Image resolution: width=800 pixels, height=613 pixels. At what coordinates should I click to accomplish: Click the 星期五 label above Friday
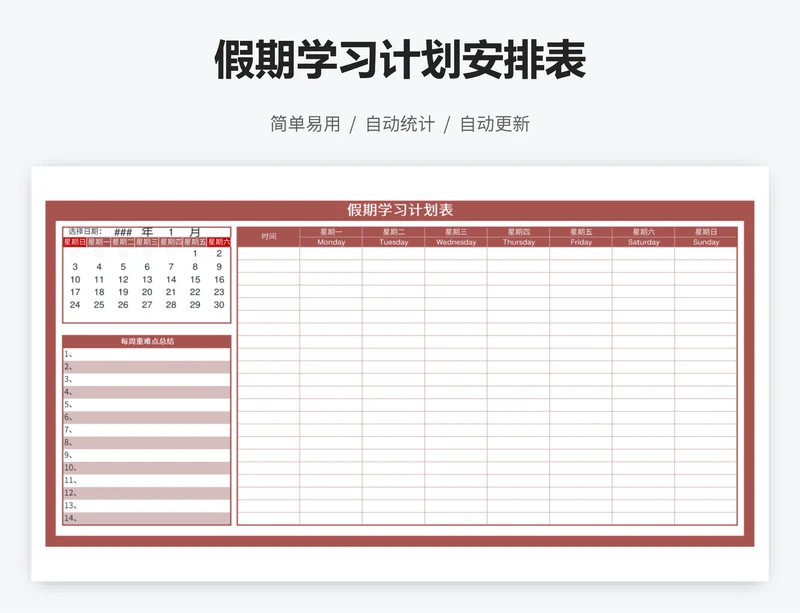[x=581, y=232]
